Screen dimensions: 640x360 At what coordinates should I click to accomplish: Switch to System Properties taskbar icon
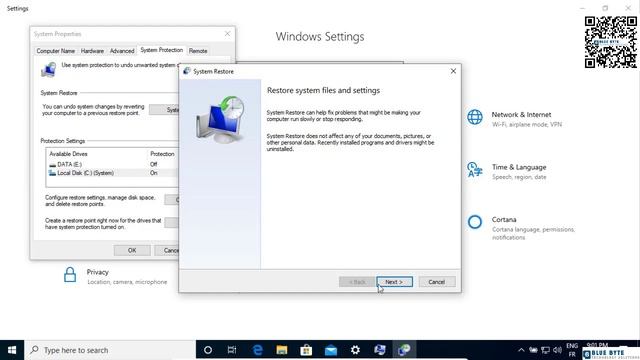point(380,350)
